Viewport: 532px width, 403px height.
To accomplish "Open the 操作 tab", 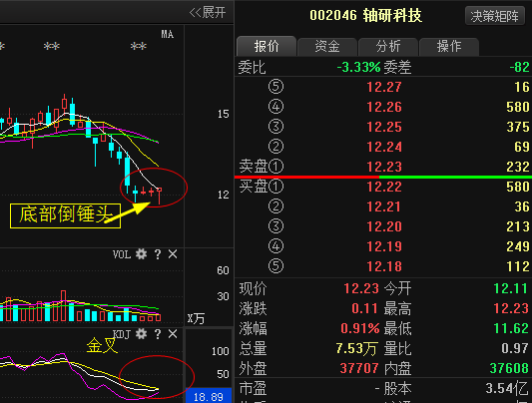I will click(449, 47).
